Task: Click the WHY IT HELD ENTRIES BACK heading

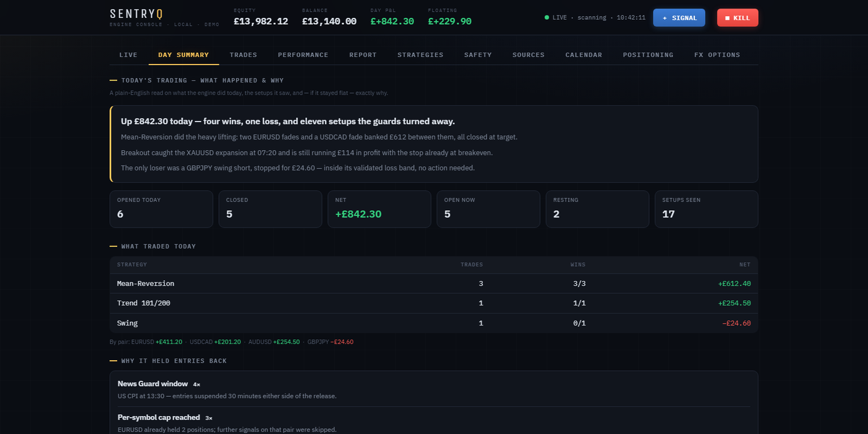Action: click(x=174, y=361)
